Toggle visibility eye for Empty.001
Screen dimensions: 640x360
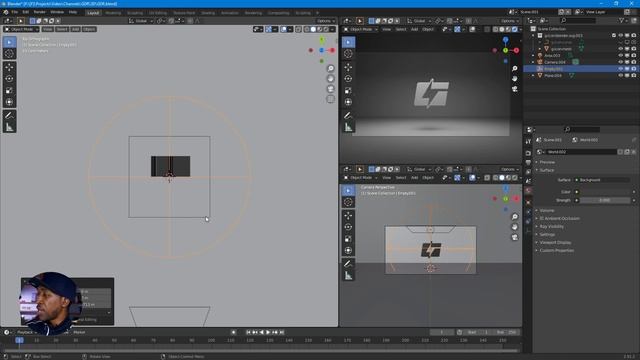point(620,69)
